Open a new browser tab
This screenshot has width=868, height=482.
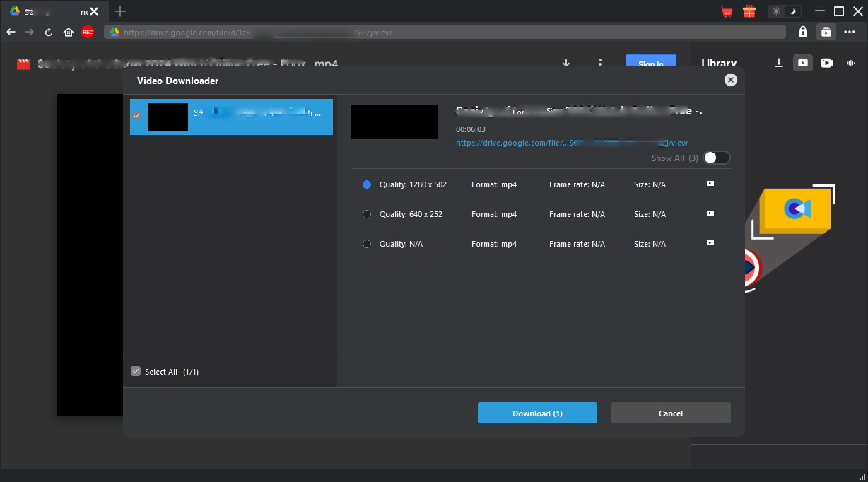pyautogui.click(x=120, y=11)
